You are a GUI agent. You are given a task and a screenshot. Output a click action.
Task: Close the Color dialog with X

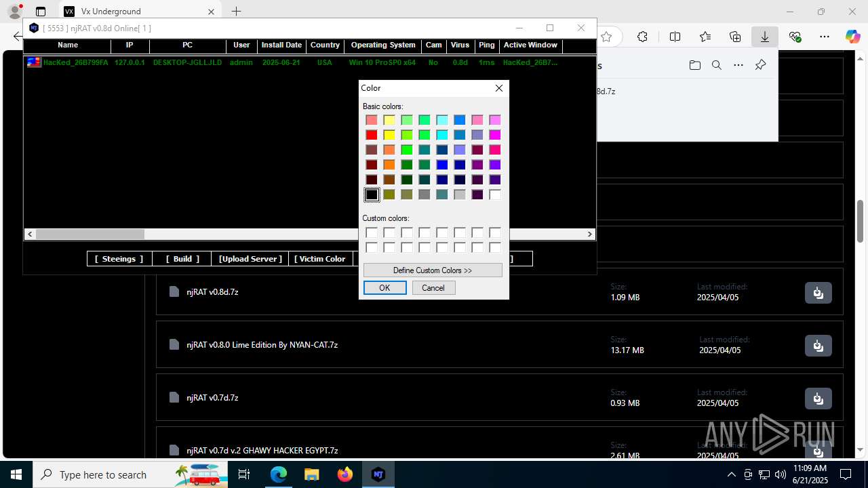coord(499,88)
